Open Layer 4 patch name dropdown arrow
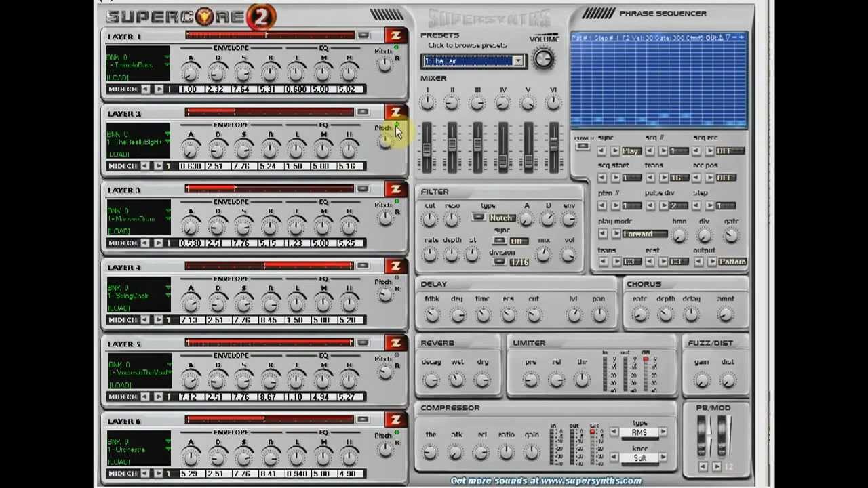The height and width of the screenshot is (488, 868). 167,296
